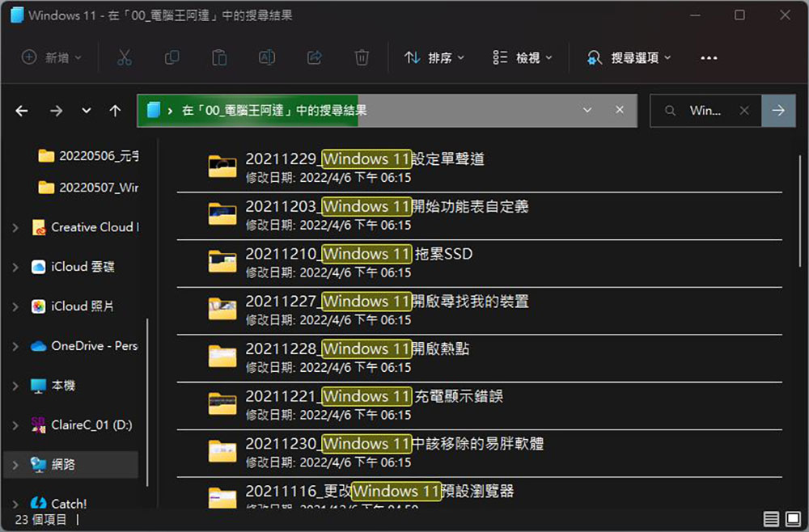Select iCloud 雲碟 in sidebar
Viewport: 809px width, 532px height.
click(x=73, y=267)
